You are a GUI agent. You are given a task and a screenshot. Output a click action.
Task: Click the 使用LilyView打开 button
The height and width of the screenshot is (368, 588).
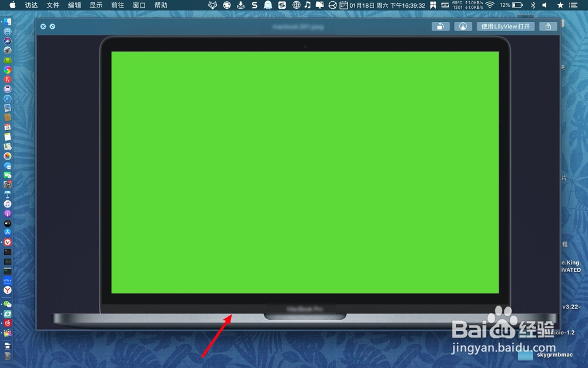(506, 26)
